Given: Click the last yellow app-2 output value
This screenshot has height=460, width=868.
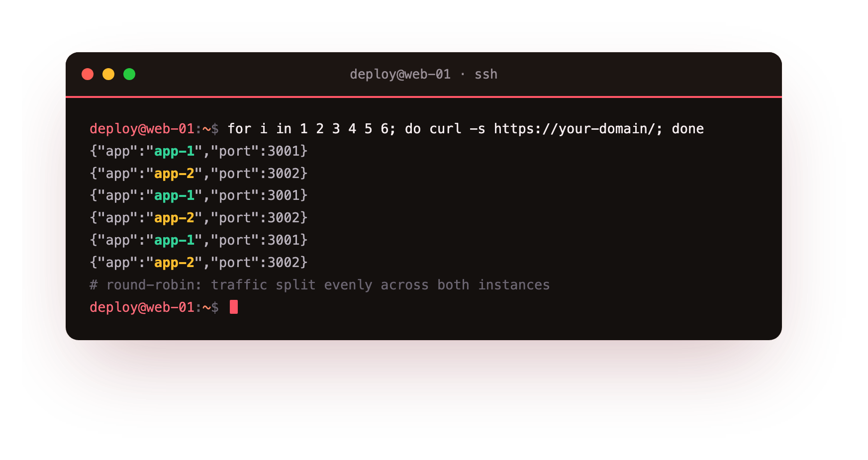Looking at the screenshot, I should click(174, 263).
